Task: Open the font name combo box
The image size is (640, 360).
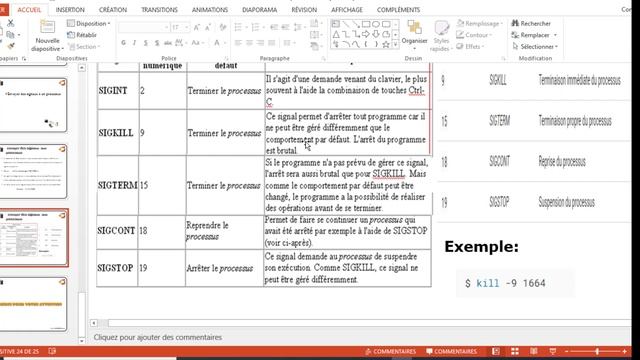Action: tap(144, 27)
